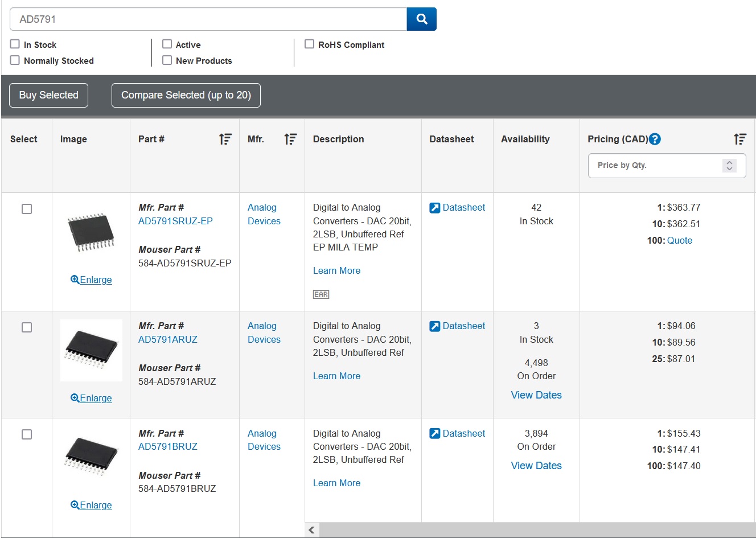Request Quote for 100 AD5791SRUZ-EP

(x=680, y=240)
